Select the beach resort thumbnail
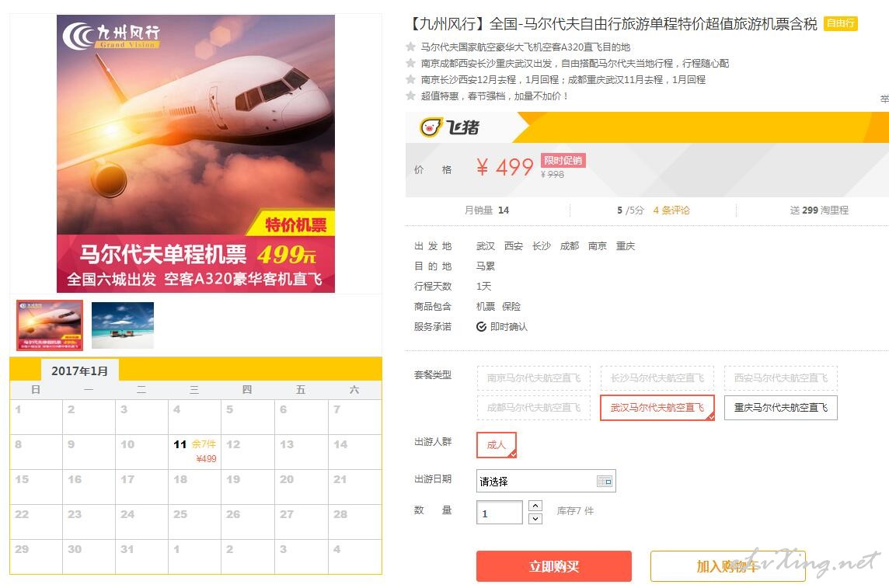Screen dimensions: 889x588 point(123,325)
